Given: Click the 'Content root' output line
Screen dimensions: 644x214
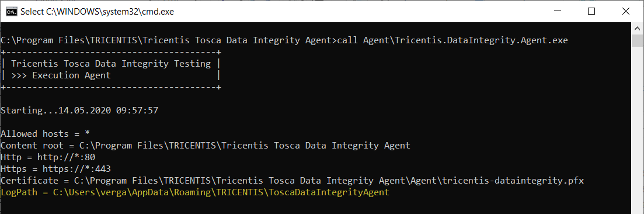Looking at the screenshot, I should pyautogui.click(x=206, y=145).
